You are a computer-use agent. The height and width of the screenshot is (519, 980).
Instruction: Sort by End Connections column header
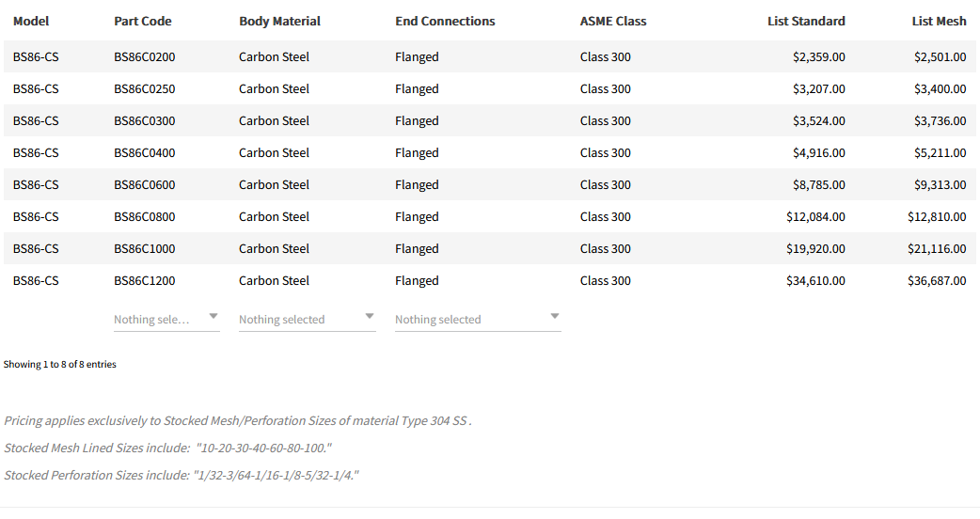coord(445,21)
